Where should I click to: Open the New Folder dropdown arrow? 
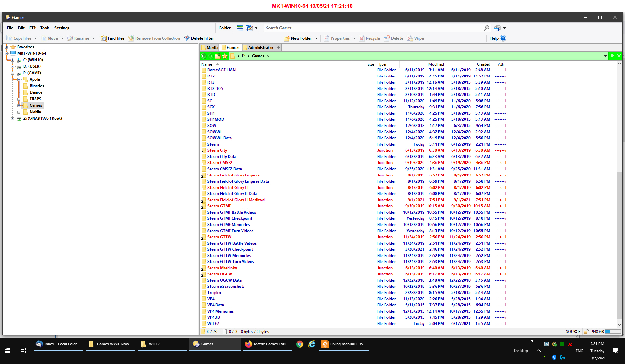tap(316, 38)
